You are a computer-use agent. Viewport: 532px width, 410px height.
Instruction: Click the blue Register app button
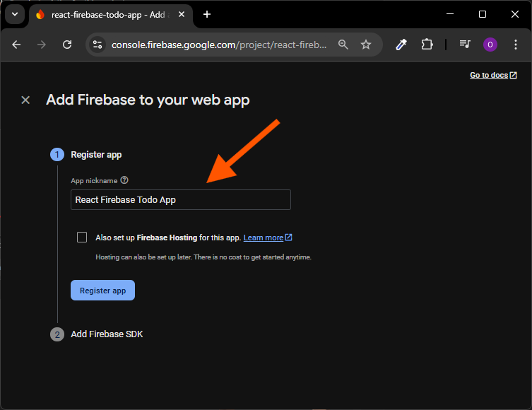[103, 291]
